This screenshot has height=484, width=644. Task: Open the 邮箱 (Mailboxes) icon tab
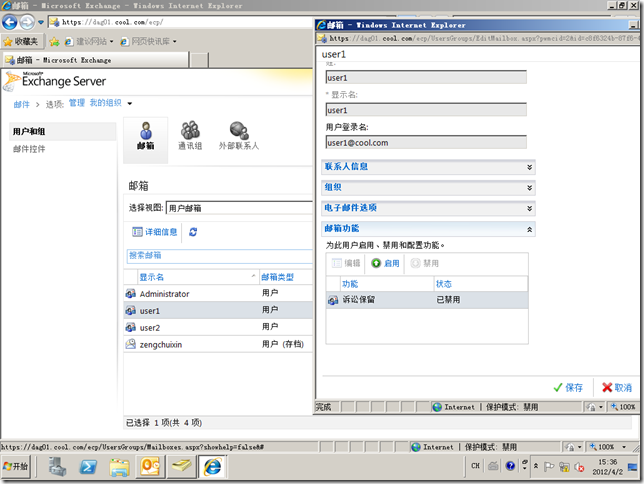145,135
